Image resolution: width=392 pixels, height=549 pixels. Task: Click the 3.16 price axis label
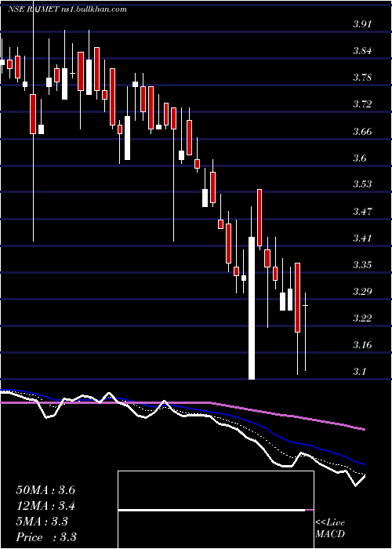362,345
